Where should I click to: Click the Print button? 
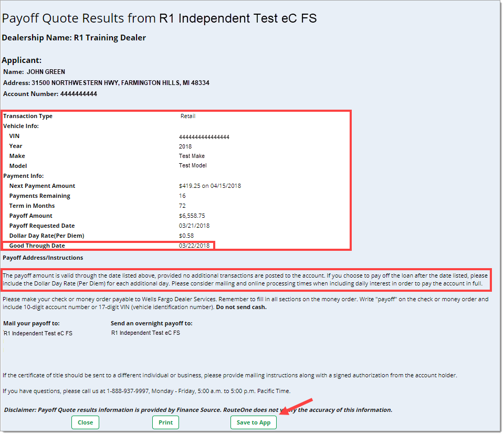165,422
